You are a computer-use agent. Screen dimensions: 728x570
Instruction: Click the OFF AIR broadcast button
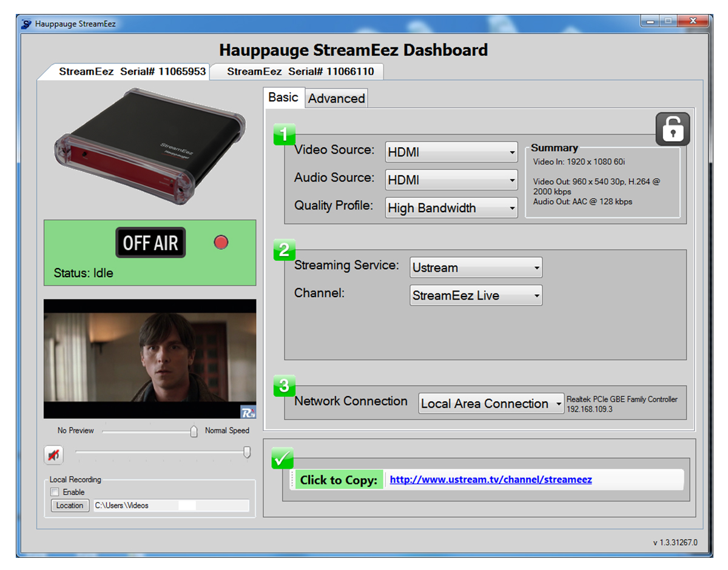tap(150, 243)
